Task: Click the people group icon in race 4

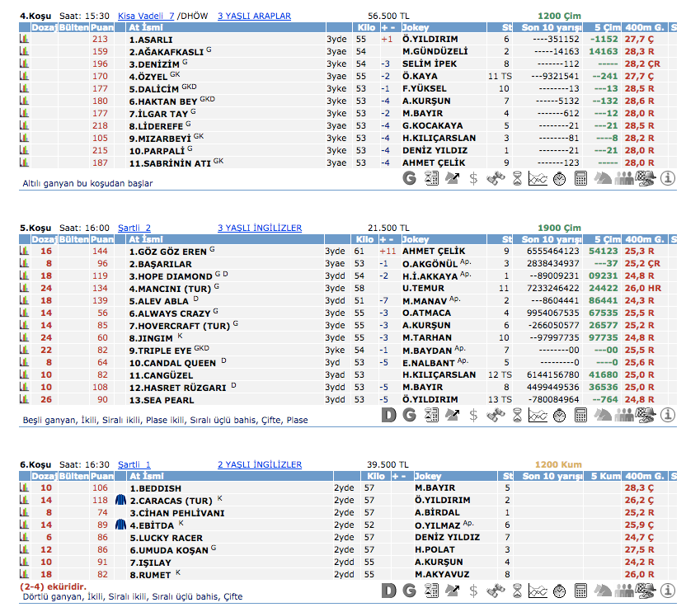Action: (x=624, y=177)
